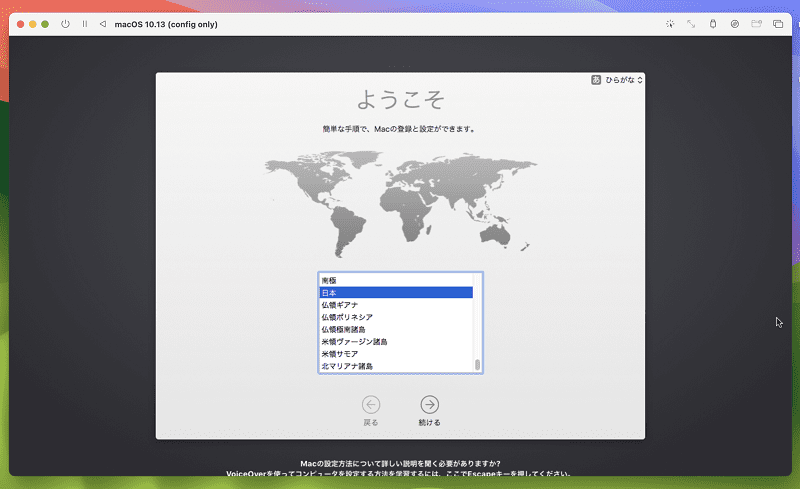Screen dimensions: 800x489
Task: Click the 戻る label
Action: [371, 423]
